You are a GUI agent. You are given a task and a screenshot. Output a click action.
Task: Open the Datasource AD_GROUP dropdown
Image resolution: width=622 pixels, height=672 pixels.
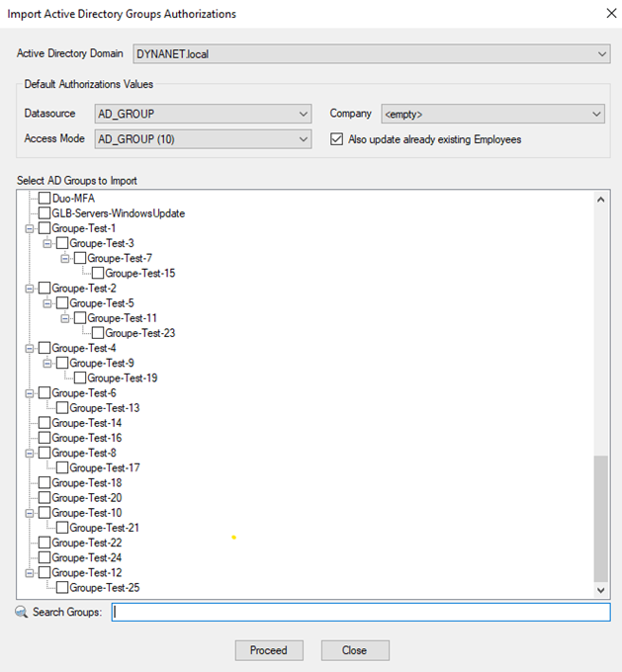304,115
